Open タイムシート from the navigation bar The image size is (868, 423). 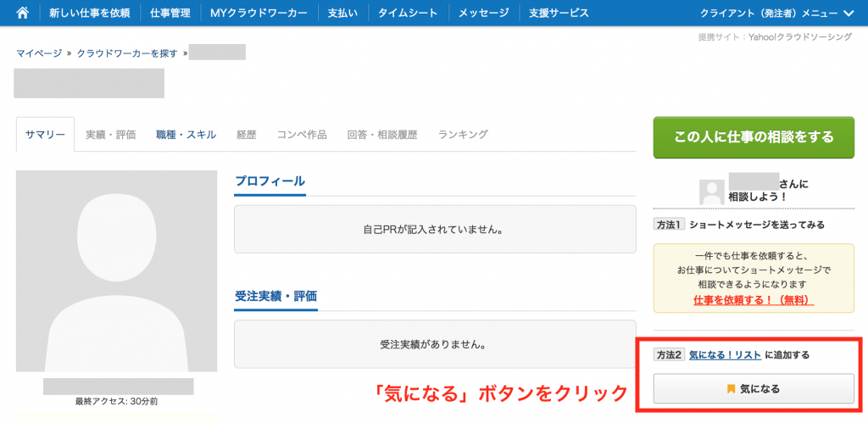point(408,14)
